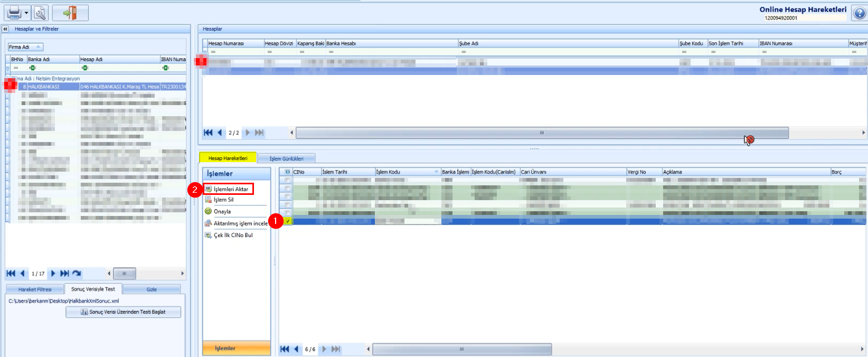868x357 pixels.
Task: Click the Şube Adı column header
Action: point(568,43)
